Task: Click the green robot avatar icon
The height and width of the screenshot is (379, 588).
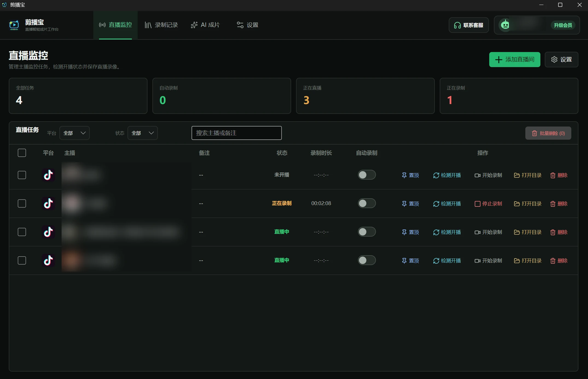Action: pyautogui.click(x=505, y=25)
